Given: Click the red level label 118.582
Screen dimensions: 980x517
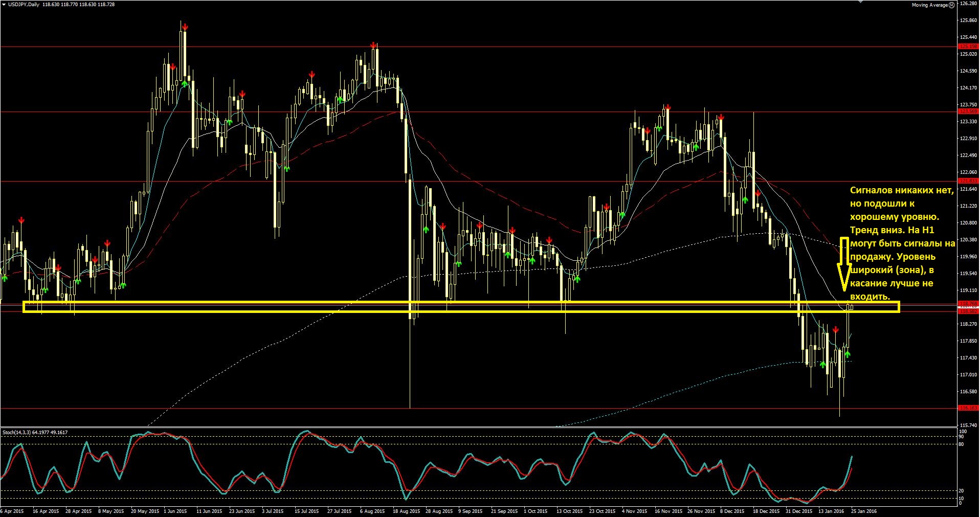Looking at the screenshot, I should click(968, 311).
